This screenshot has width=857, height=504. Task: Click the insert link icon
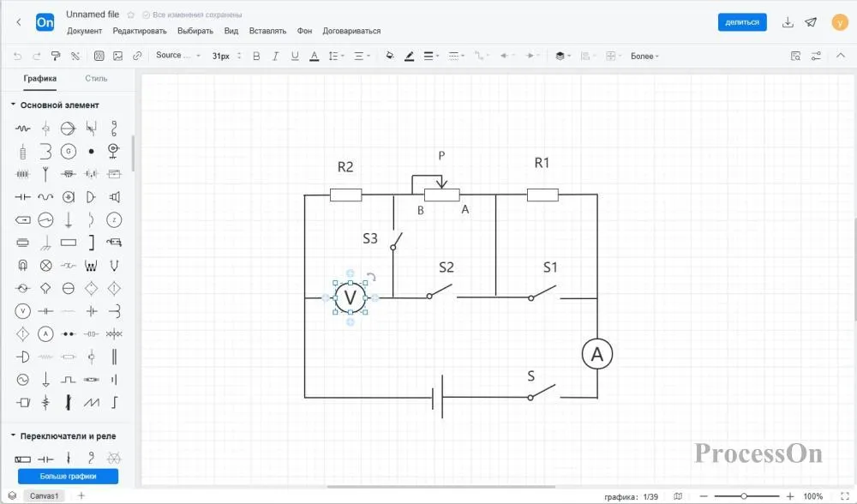137,56
